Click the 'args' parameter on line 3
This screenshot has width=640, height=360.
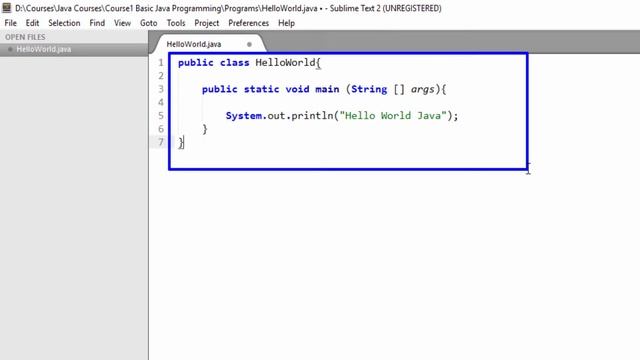click(x=422, y=90)
